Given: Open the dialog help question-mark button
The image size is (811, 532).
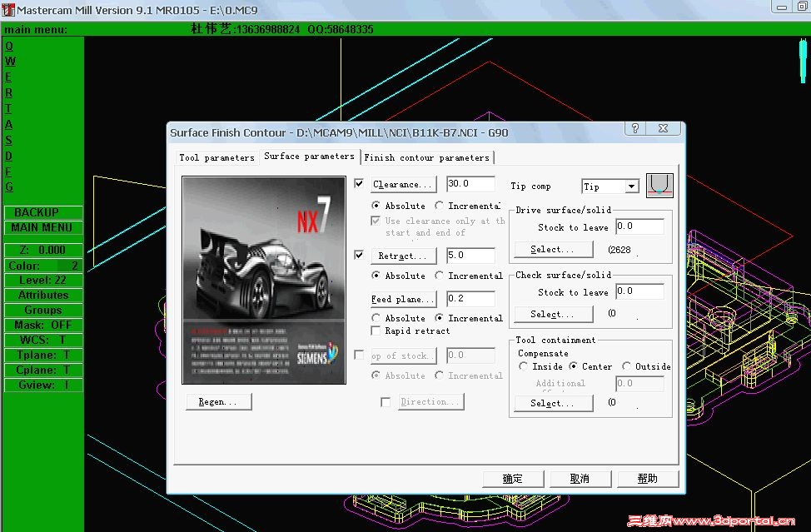Looking at the screenshot, I should click(x=635, y=128).
